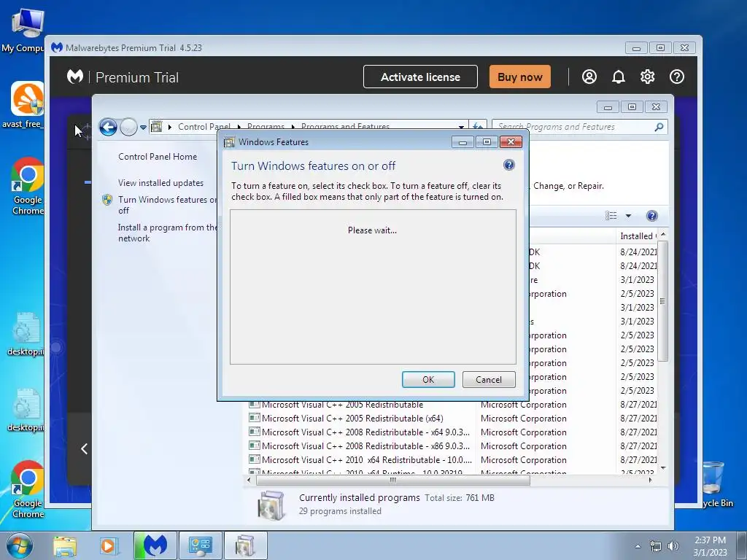Click the 3/1/2023 date in third list row

(637, 279)
